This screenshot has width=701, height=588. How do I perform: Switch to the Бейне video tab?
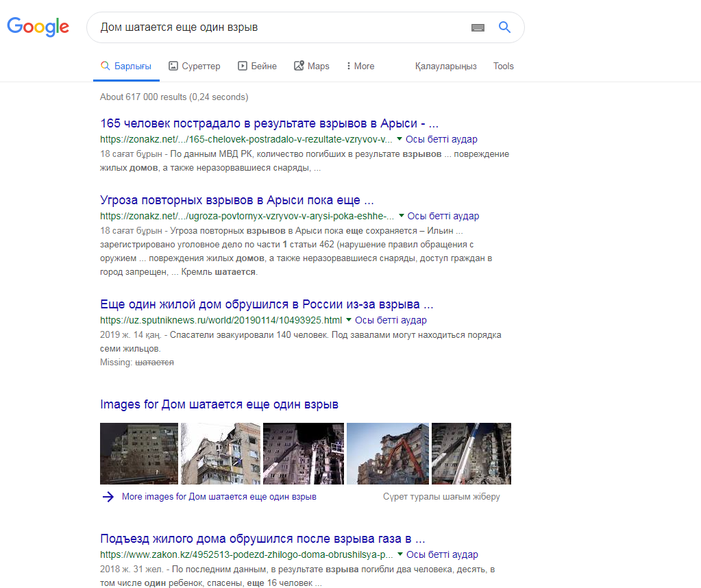coord(257,66)
